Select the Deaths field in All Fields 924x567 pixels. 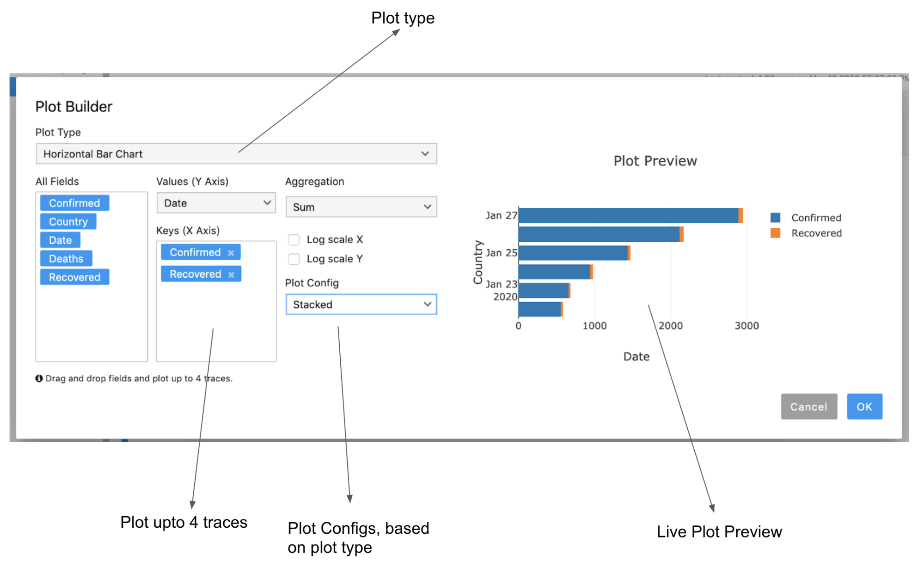coord(66,259)
